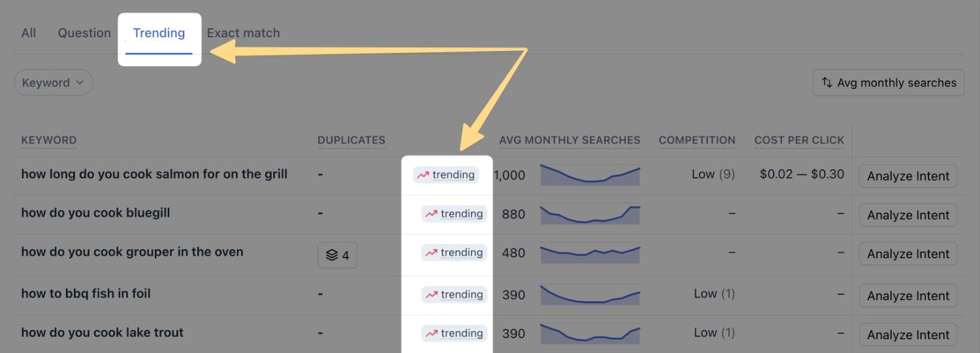The height and width of the screenshot is (353, 980).
Task: Open the Keyword filter dropdown
Action: tap(54, 83)
